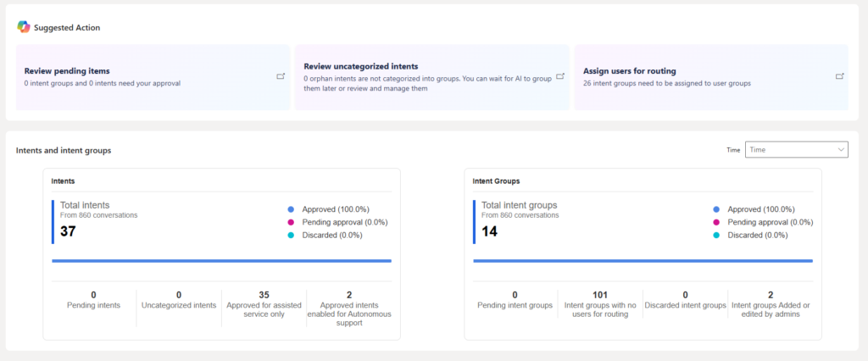Open Assign users for routing popout icon
868x361 pixels.
pyautogui.click(x=840, y=76)
